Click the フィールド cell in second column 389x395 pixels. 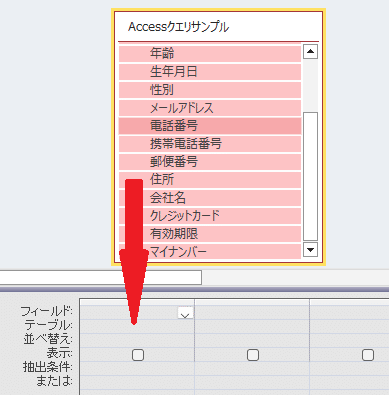[252, 312]
